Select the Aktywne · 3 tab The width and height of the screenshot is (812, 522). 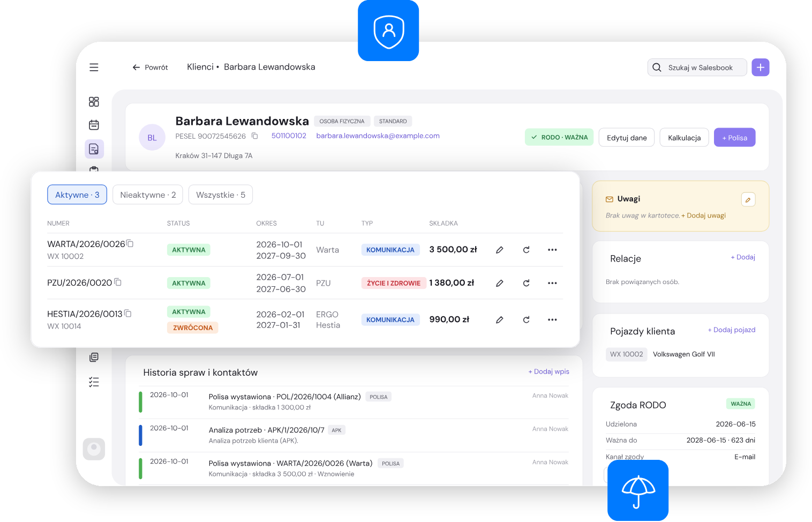point(77,195)
